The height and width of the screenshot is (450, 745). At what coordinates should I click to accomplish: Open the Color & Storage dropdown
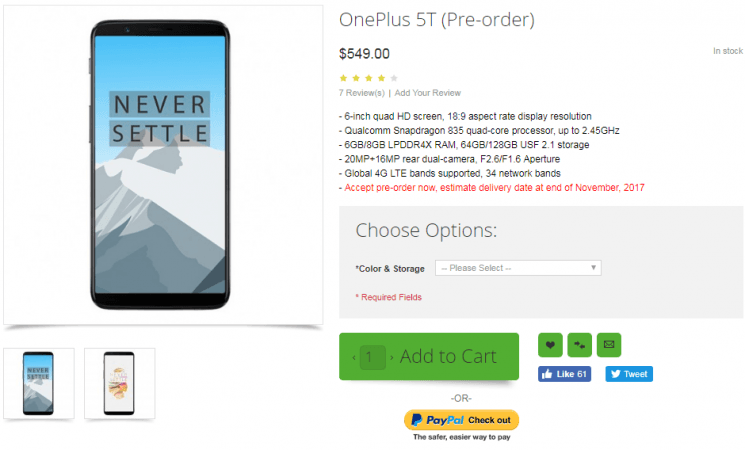pyautogui.click(x=518, y=268)
